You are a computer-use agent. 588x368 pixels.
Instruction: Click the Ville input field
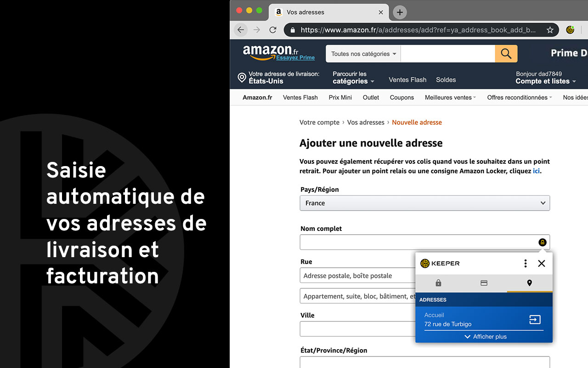357,329
